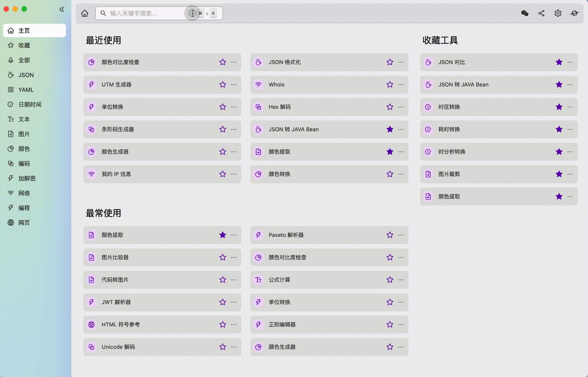Viewport: 588px width, 377px height.
Task: Unfavorite JSON 对比 in 收藏工具 via star
Action: click(x=559, y=62)
